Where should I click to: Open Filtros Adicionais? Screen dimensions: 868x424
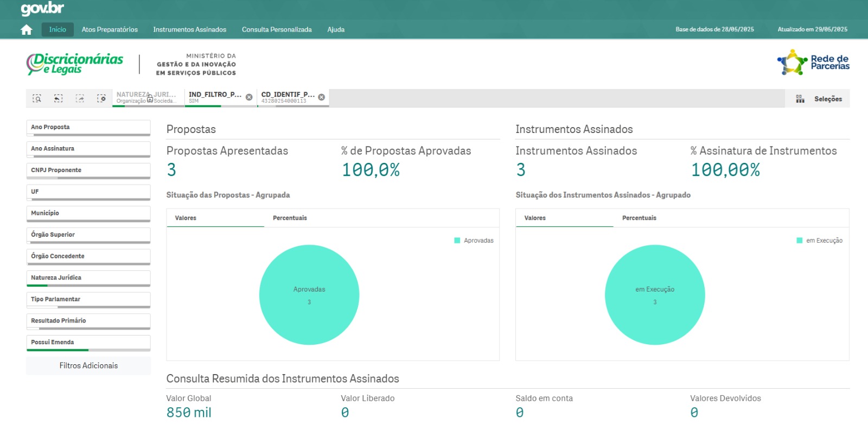pos(88,365)
